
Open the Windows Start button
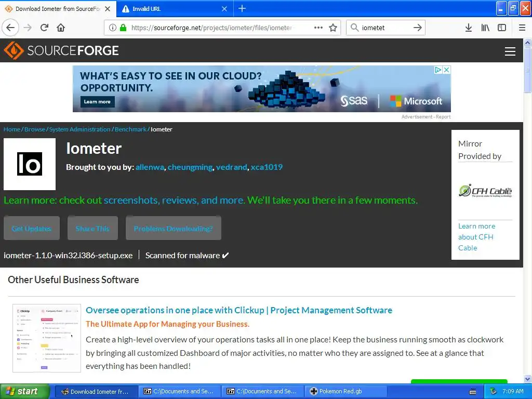[25, 391]
